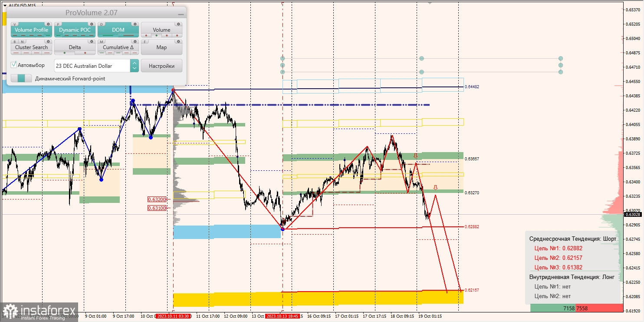Open Delta settings gear
The width and height of the screenshot is (644, 322).
(92, 41)
